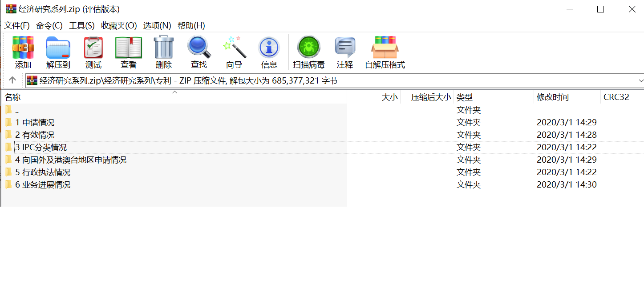The width and height of the screenshot is (644, 288).
Task: Click the Delete (删除) trash icon
Action: [x=164, y=47]
